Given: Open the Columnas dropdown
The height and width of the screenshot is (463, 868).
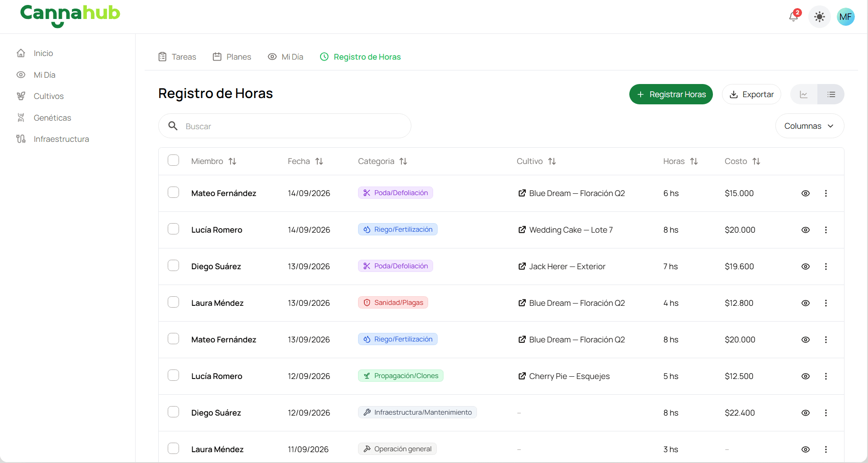Looking at the screenshot, I should tap(809, 126).
